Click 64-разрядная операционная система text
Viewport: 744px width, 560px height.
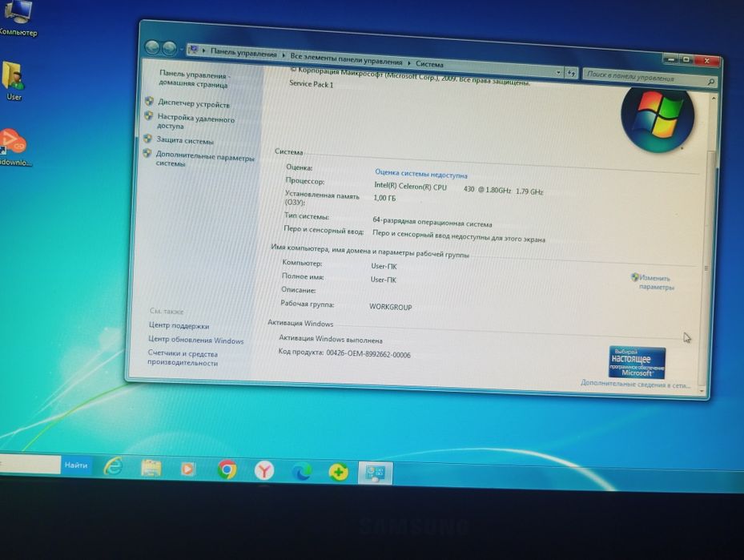click(432, 222)
